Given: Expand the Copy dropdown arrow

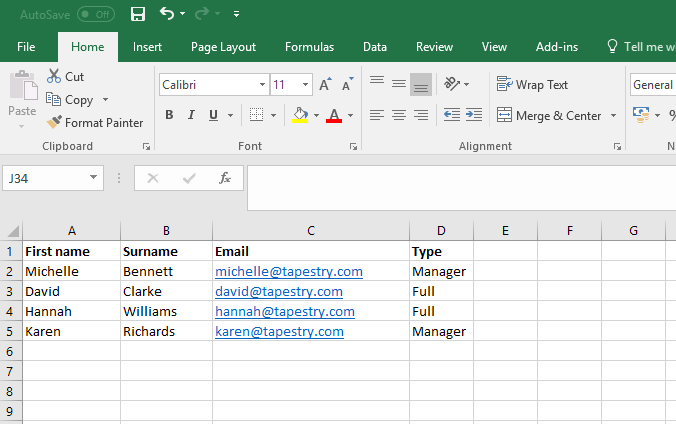Looking at the screenshot, I should (106, 100).
